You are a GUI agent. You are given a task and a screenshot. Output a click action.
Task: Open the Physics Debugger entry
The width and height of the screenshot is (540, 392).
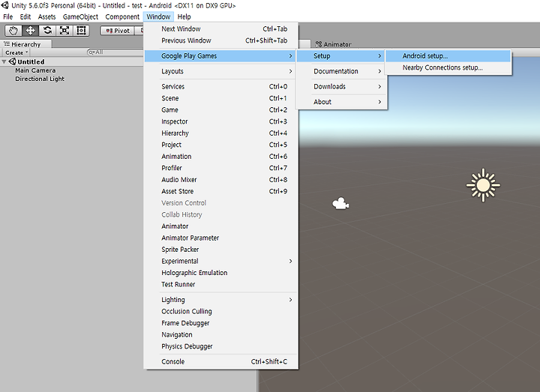[x=220, y=346]
